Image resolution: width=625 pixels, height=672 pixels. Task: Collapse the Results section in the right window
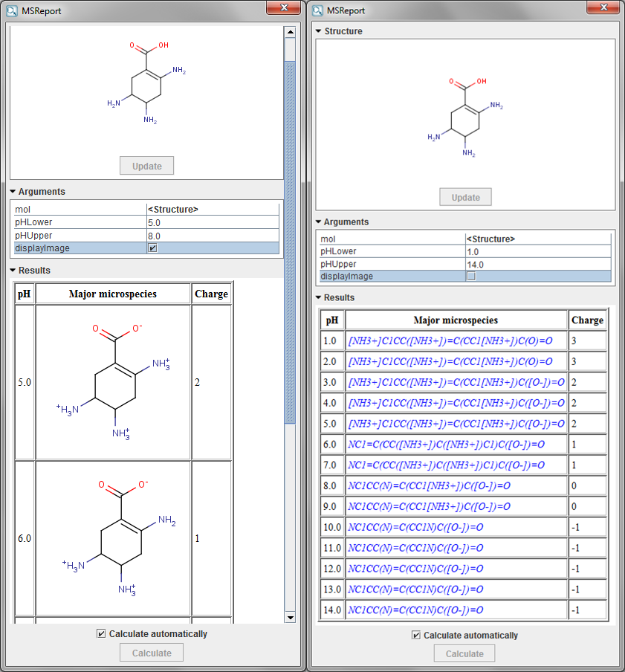point(319,298)
